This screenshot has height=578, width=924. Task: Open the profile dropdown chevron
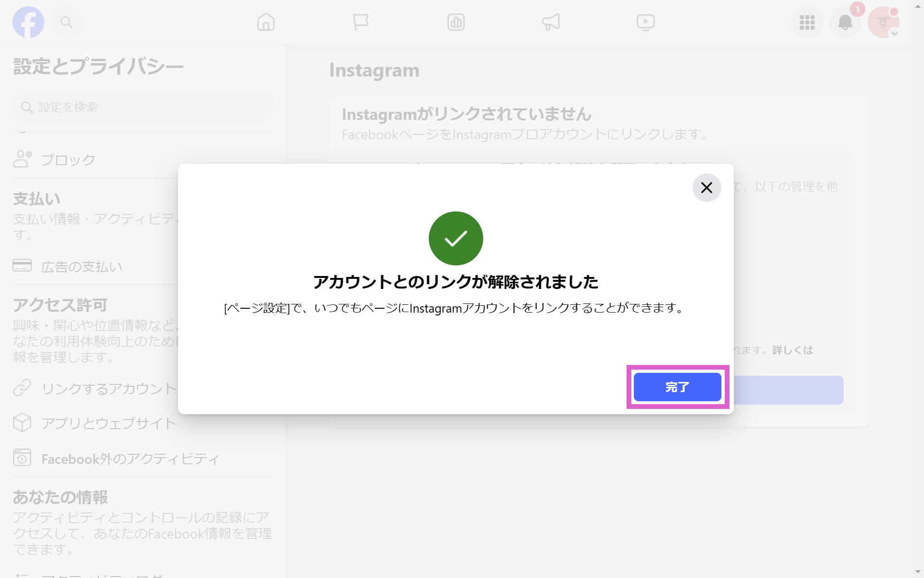point(896,33)
